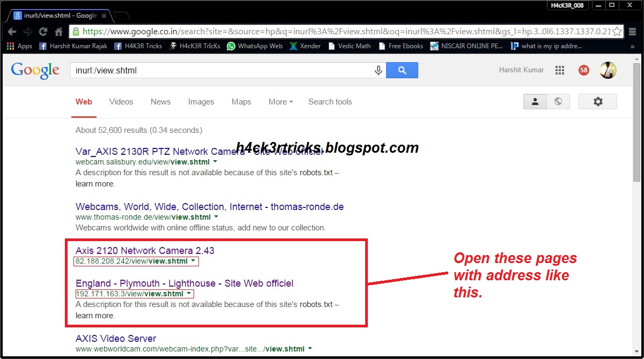Click the H4cK3R_008 Chrome profile button
Image resolution: width=644 pixels, height=359 pixels.
pos(567,5)
